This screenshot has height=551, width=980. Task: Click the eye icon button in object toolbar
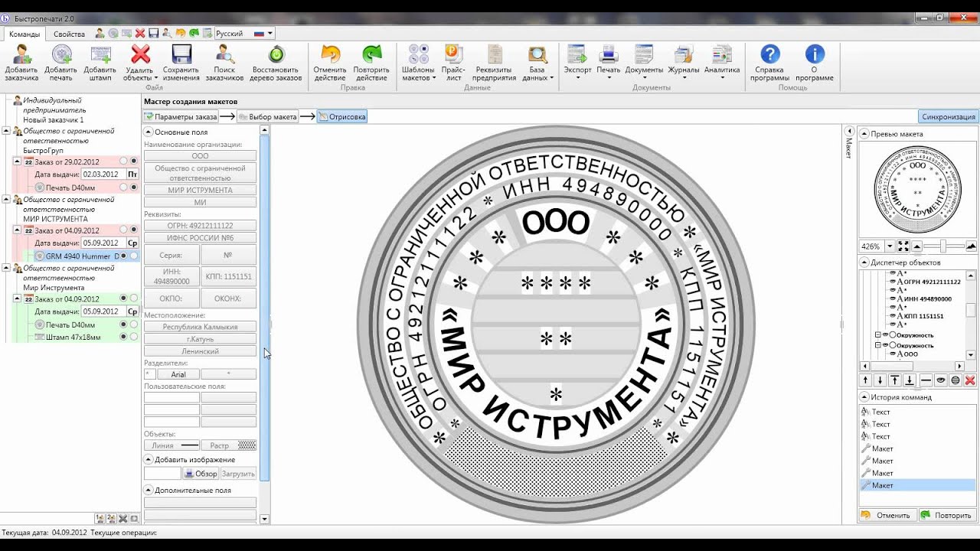coord(940,380)
